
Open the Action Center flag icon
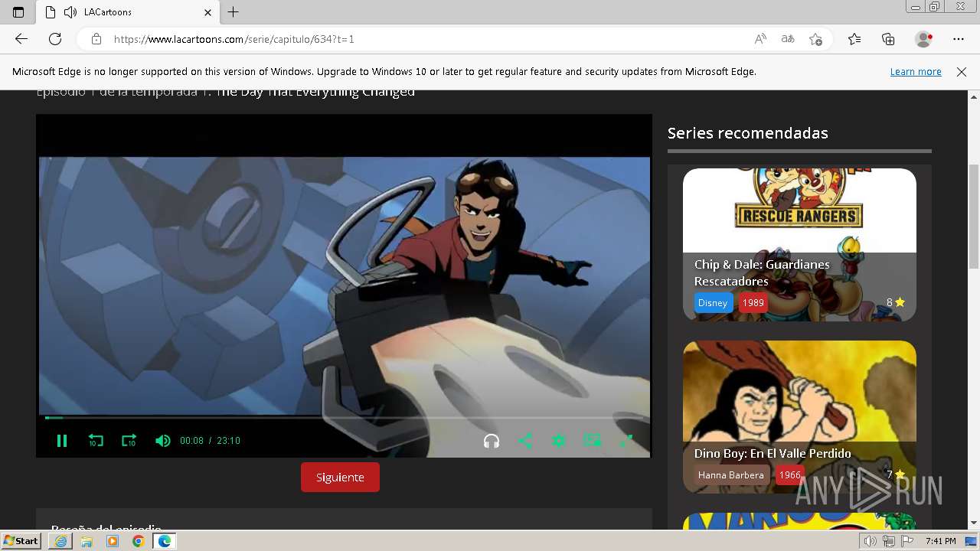906,541
